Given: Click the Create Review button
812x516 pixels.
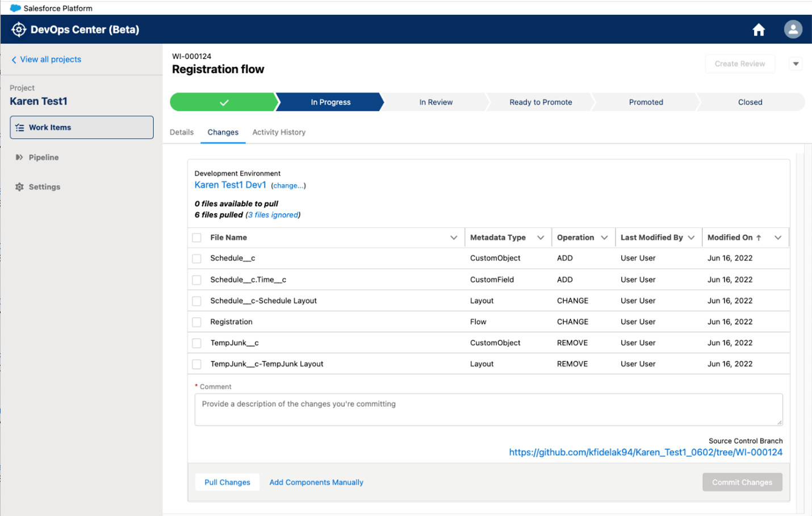Looking at the screenshot, I should point(740,64).
